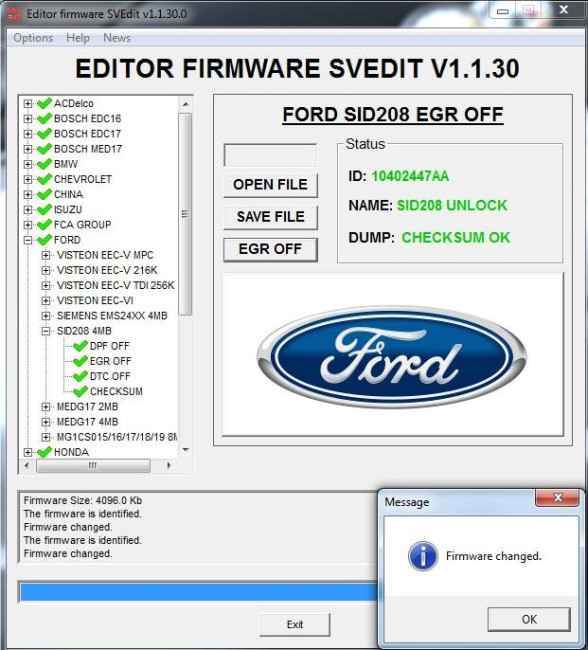
Task: Click the Ford logo image
Action: click(392, 357)
